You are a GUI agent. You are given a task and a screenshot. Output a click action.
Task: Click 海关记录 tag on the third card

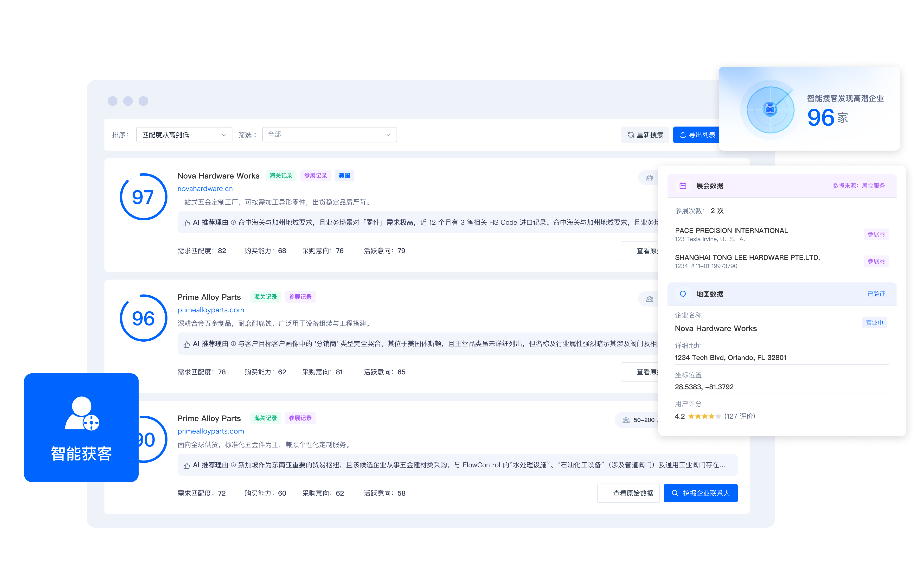265,418
